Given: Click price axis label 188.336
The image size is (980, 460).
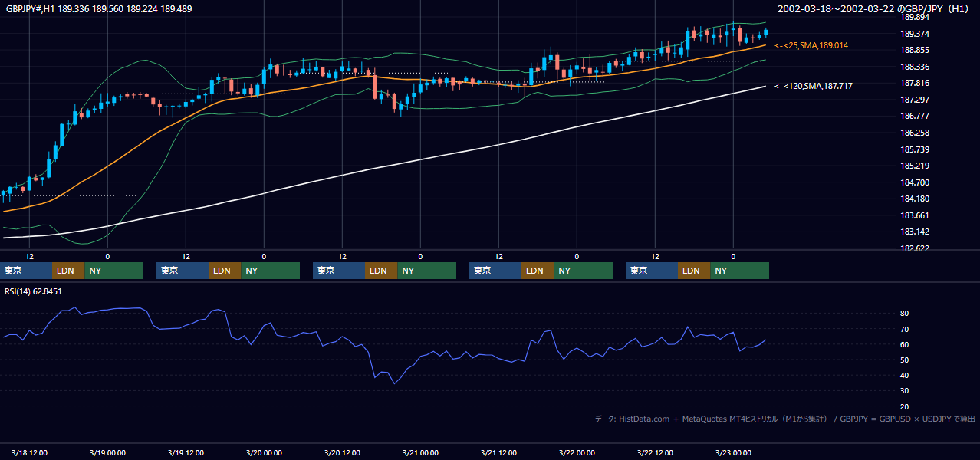Looking at the screenshot, I should point(915,67).
